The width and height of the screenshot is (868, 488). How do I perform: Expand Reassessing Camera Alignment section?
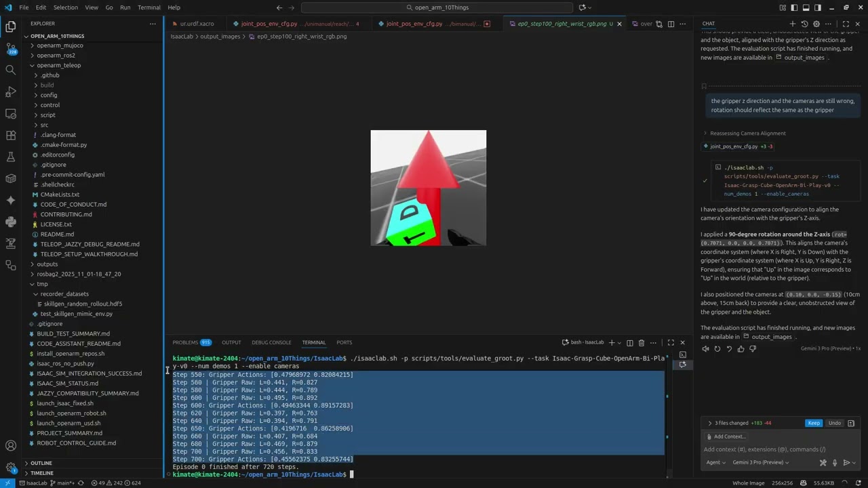pyautogui.click(x=744, y=134)
